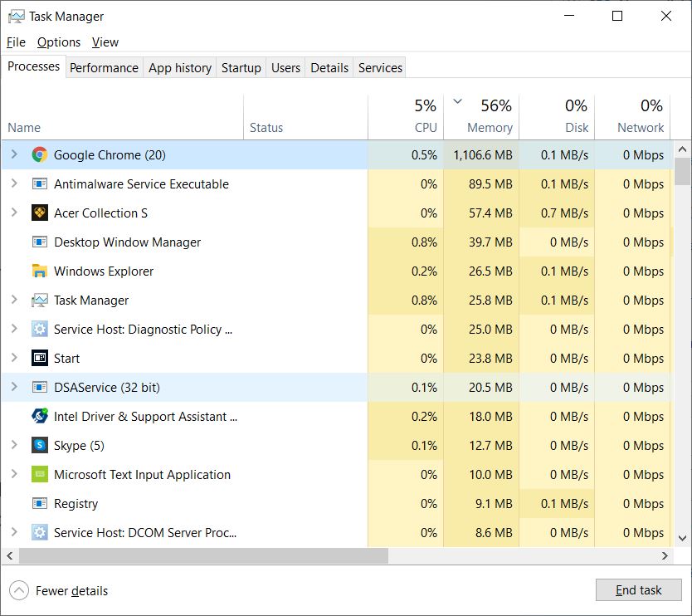Expand the Start process row
The width and height of the screenshot is (692, 616).
(x=14, y=358)
